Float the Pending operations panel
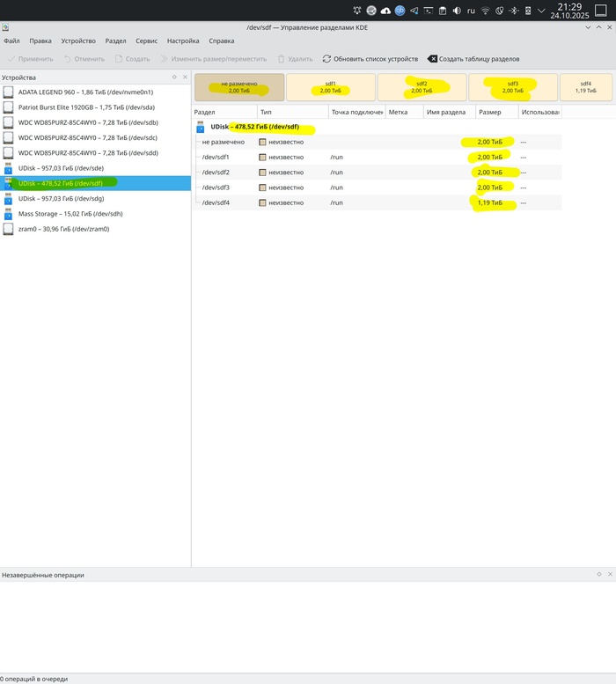 tap(598, 575)
